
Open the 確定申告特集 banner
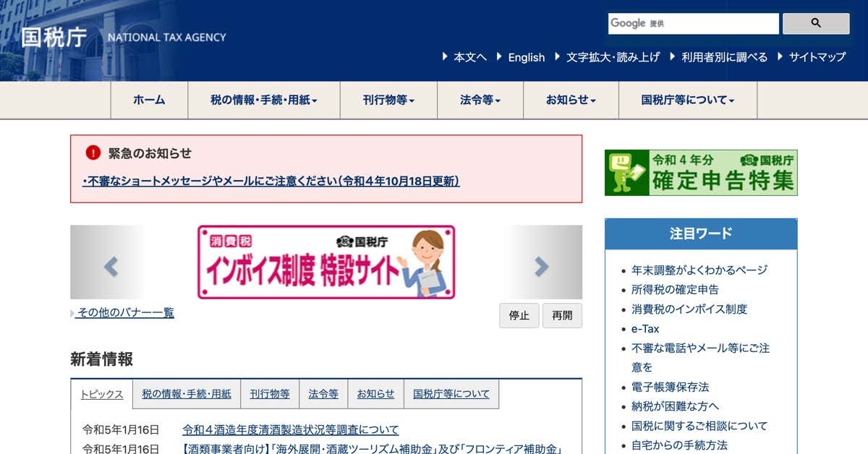click(700, 173)
